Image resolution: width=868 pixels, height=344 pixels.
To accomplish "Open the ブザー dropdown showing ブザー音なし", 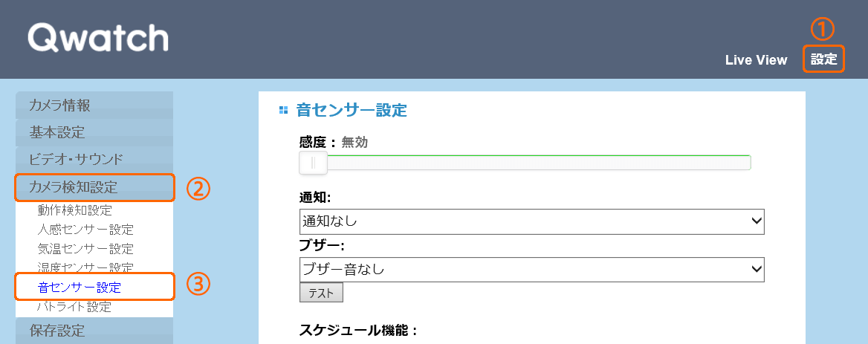I will pyautogui.click(x=531, y=270).
